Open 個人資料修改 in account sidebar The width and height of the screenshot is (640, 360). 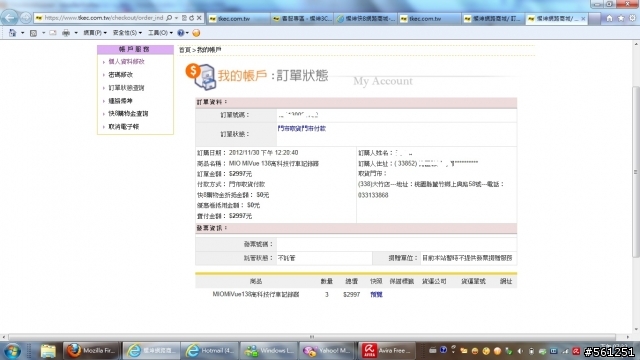point(126,62)
